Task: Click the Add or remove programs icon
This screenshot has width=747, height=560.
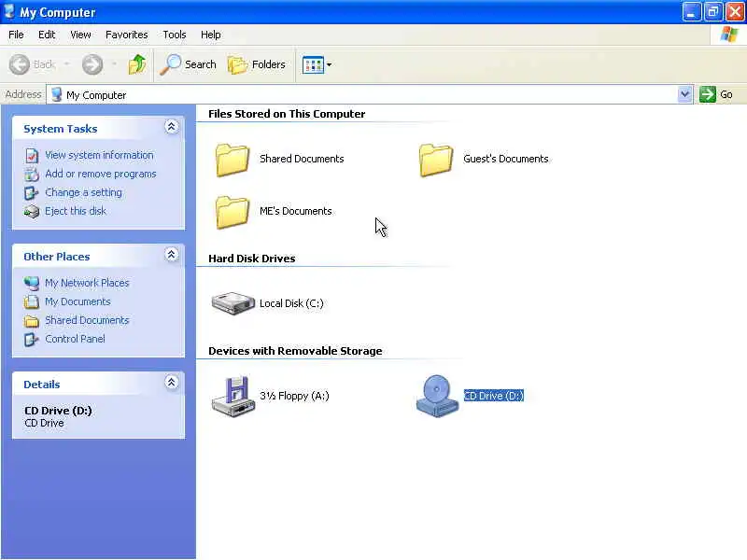Action: [x=32, y=175]
